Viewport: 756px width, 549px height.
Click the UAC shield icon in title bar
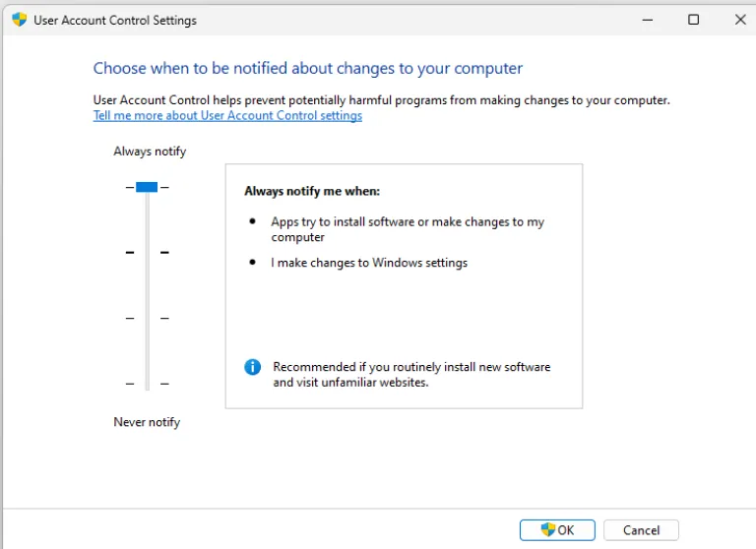tap(19, 20)
